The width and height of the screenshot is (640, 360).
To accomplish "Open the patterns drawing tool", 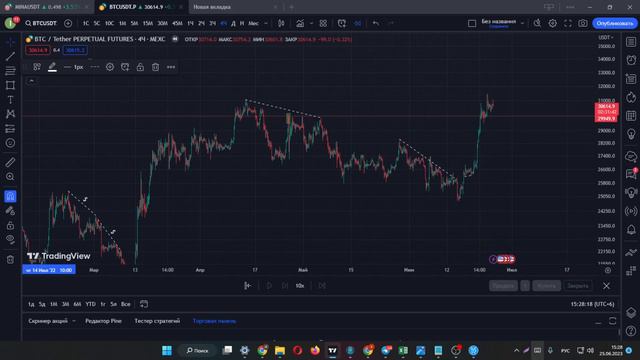I will pos(10,114).
